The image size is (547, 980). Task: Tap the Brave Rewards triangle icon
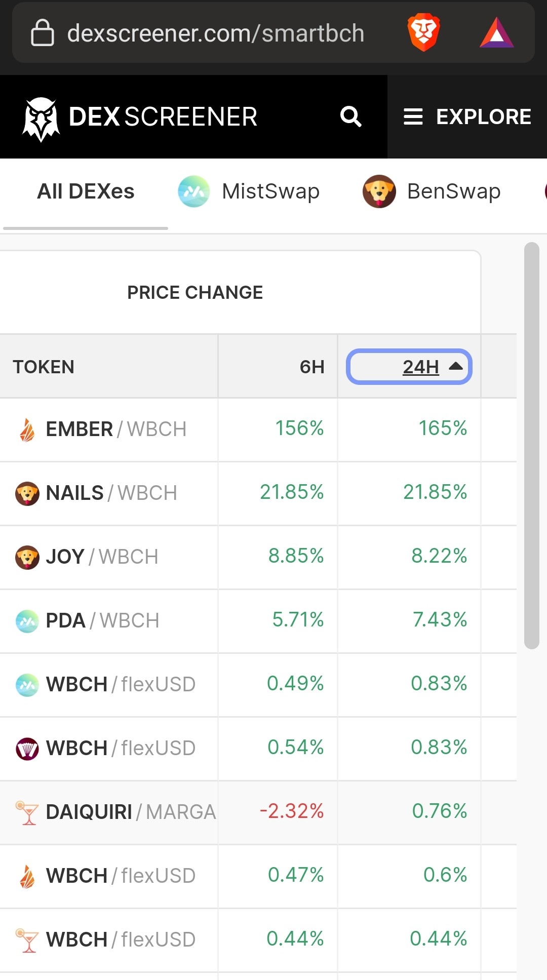pos(497,33)
